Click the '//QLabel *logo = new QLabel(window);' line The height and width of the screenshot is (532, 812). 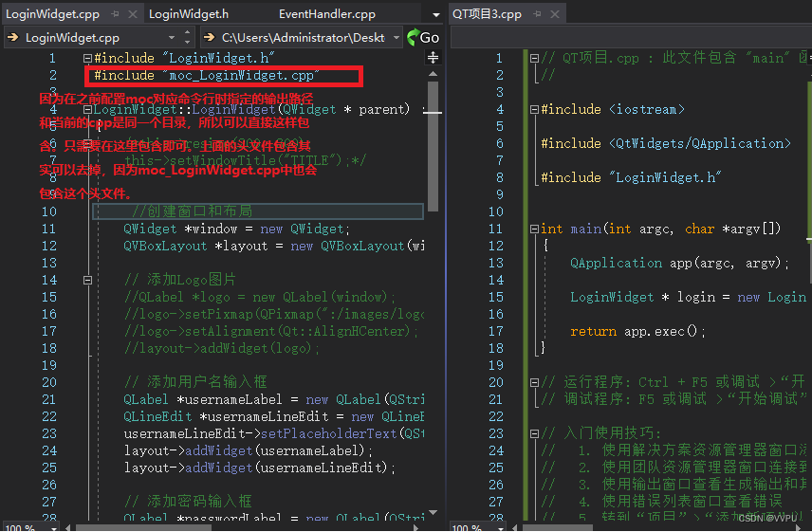260,297
